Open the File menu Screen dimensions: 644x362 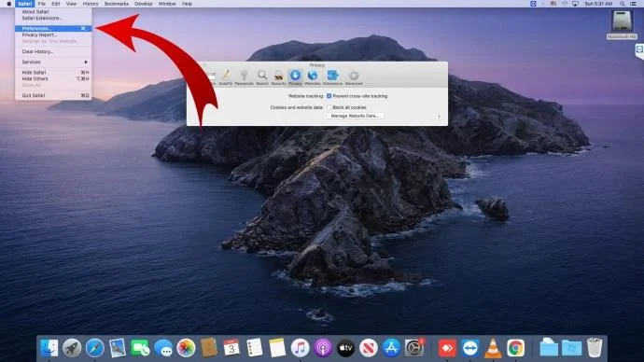tap(41, 4)
